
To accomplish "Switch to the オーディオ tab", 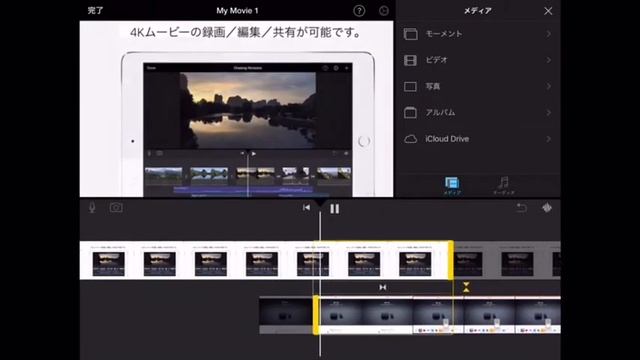I will (504, 186).
